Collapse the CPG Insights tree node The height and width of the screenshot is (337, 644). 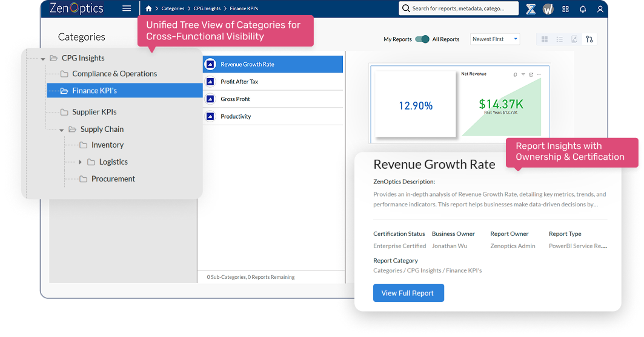pyautogui.click(x=43, y=59)
